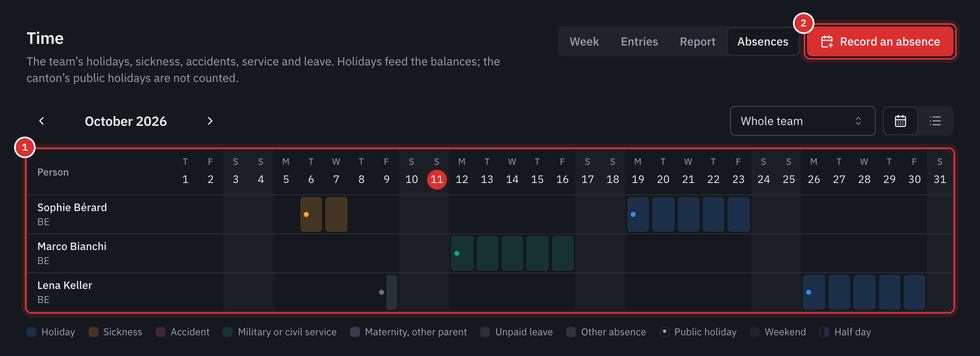980x356 pixels.
Task: Click the Accident legend swatch
Action: (161, 332)
